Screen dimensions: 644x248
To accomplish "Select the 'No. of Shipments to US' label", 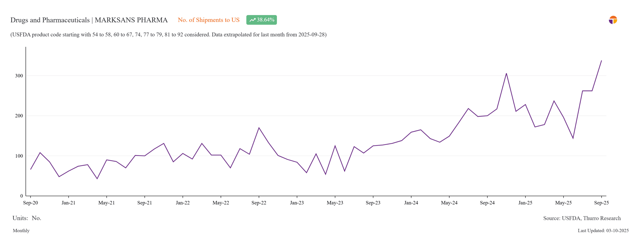I will click(208, 20).
